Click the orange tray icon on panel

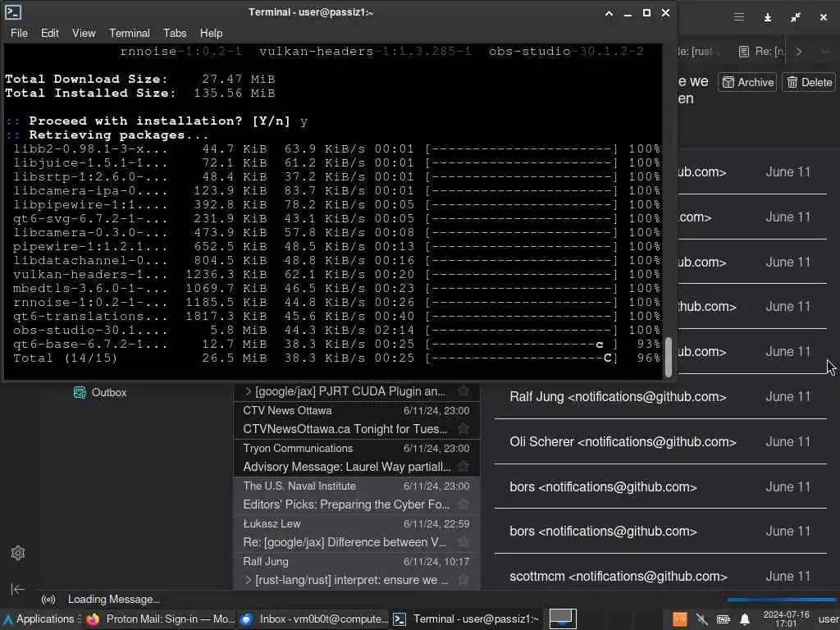tap(680, 619)
